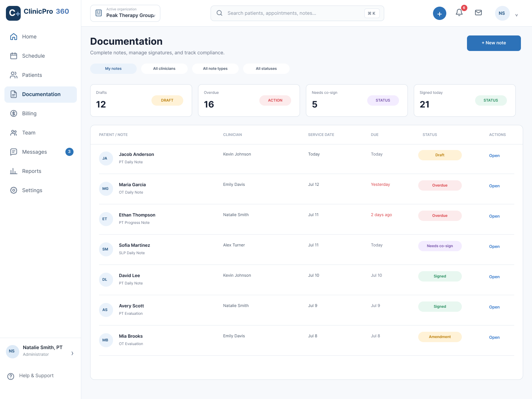
Task: Click the search patients input field
Action: click(297, 13)
